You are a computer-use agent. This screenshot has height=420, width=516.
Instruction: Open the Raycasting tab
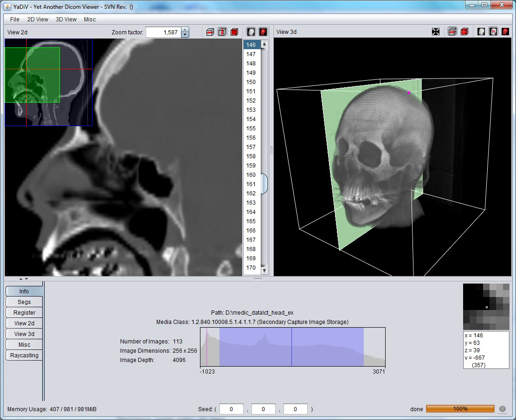pyautogui.click(x=24, y=355)
